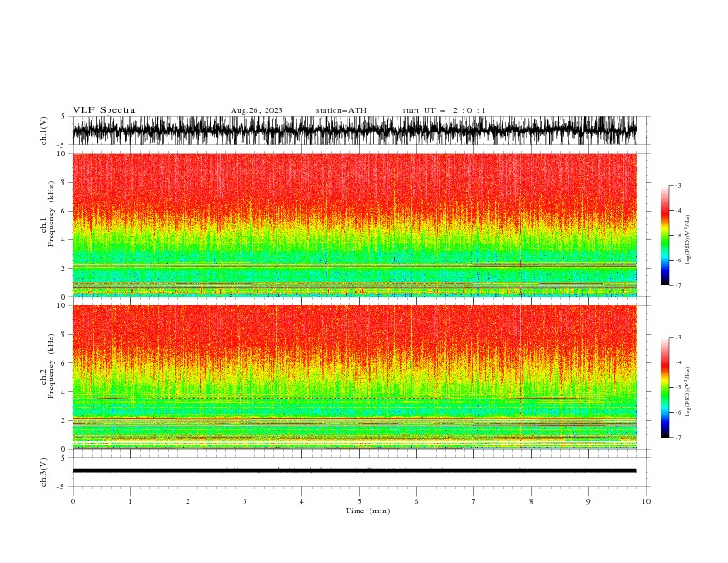This screenshot has height=563, width=728.
Task: Click the ch.1 voltage waveform trace
Action: click(354, 131)
